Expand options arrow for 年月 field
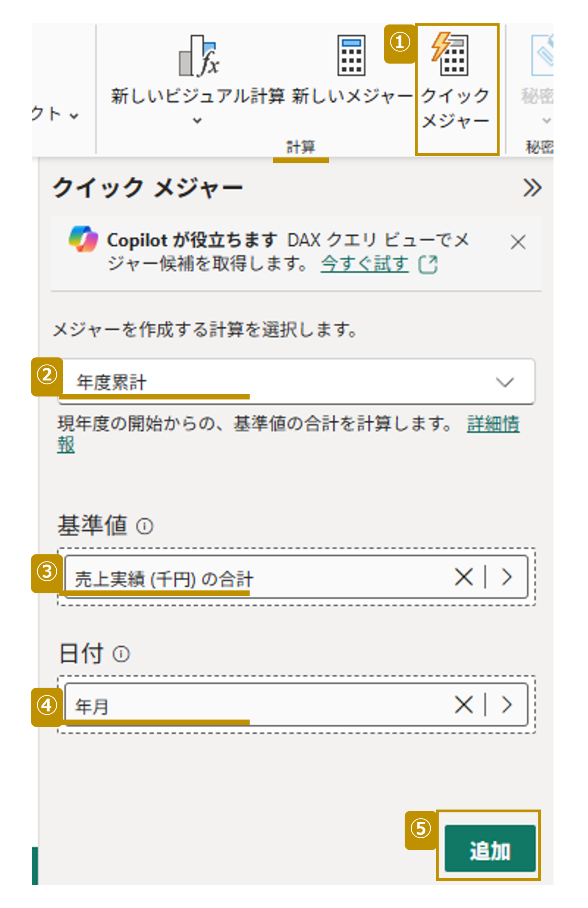This screenshot has width=588, height=908. (507, 704)
